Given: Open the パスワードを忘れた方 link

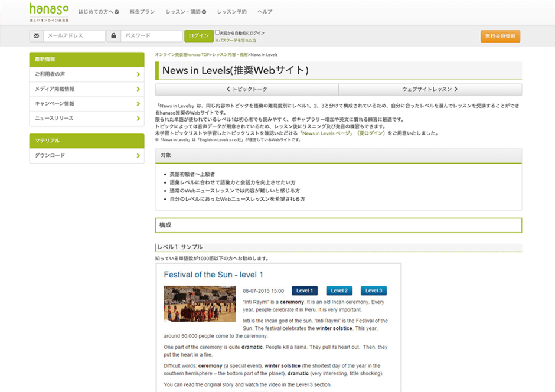Looking at the screenshot, I should pyautogui.click(x=237, y=40).
